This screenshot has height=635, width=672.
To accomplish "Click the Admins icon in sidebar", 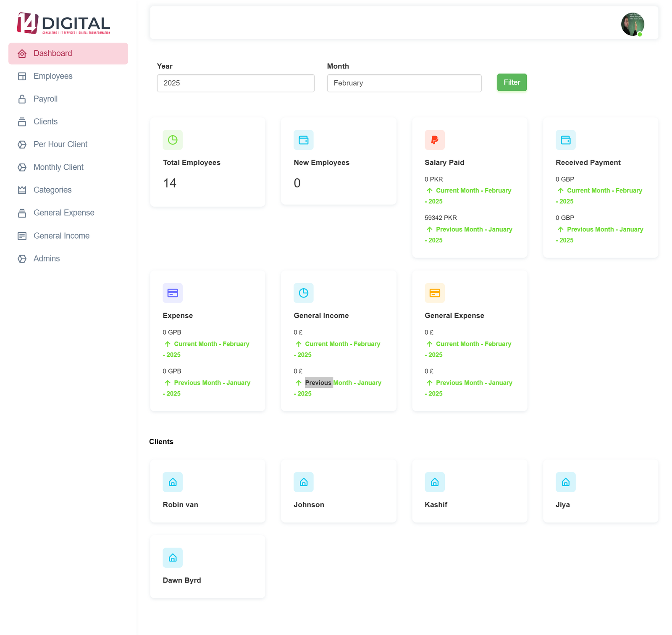I will [x=22, y=258].
